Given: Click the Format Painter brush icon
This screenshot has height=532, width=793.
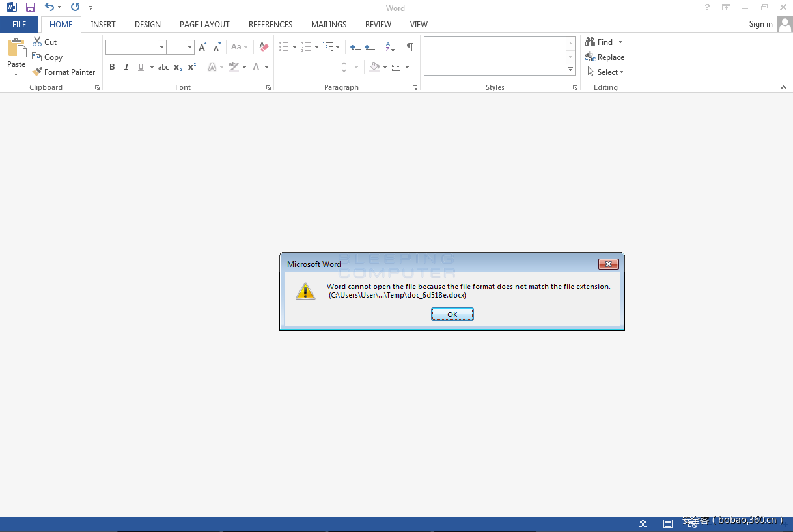Looking at the screenshot, I should click(37, 72).
